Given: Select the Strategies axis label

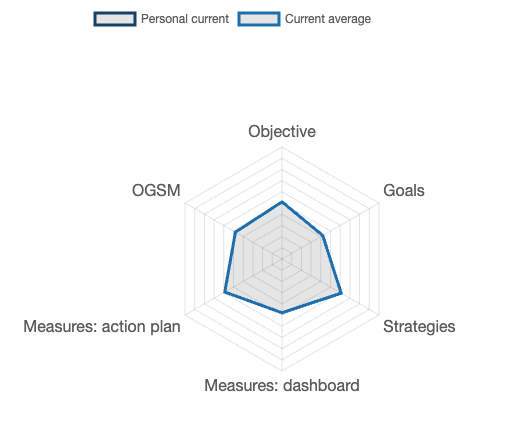Looking at the screenshot, I should [419, 326].
